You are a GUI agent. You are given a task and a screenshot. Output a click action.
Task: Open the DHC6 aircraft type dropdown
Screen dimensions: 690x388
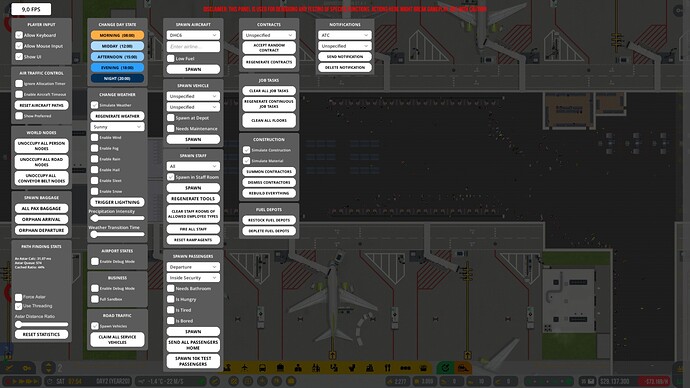193,35
